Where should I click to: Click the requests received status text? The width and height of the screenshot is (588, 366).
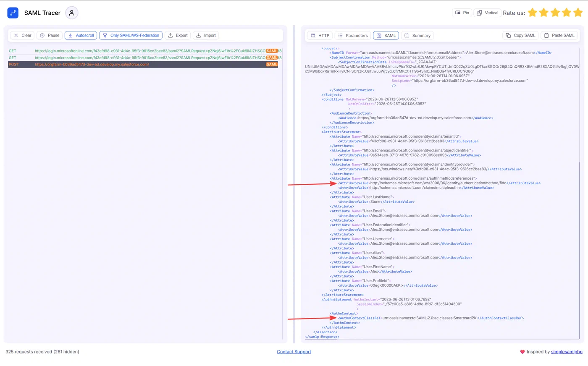42,352
